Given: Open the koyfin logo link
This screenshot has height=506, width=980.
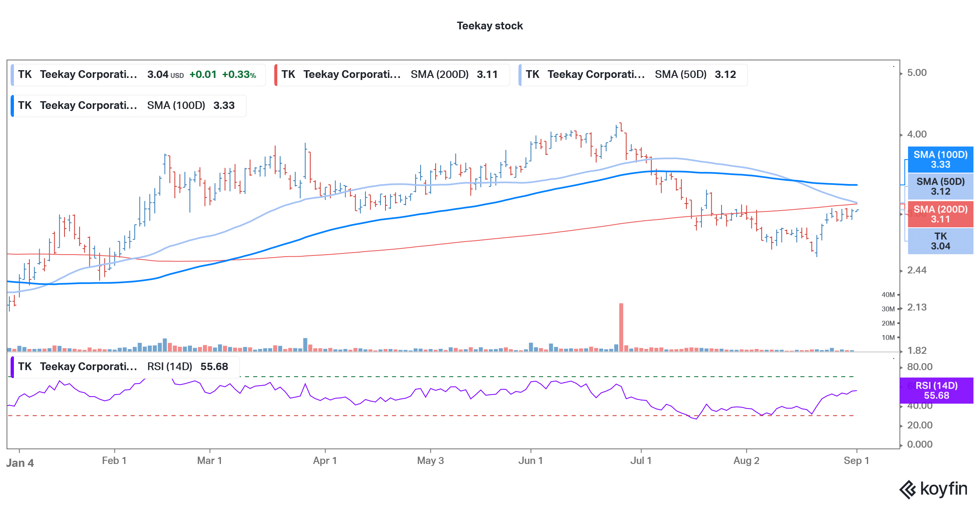Looking at the screenshot, I should tap(933, 489).
